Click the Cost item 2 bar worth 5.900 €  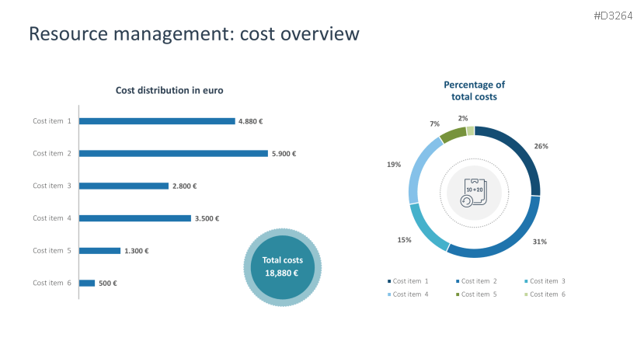point(173,154)
